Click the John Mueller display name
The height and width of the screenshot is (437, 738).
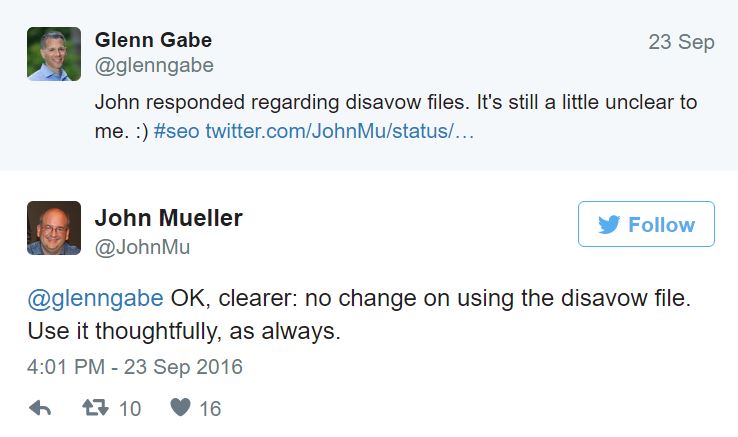click(168, 218)
